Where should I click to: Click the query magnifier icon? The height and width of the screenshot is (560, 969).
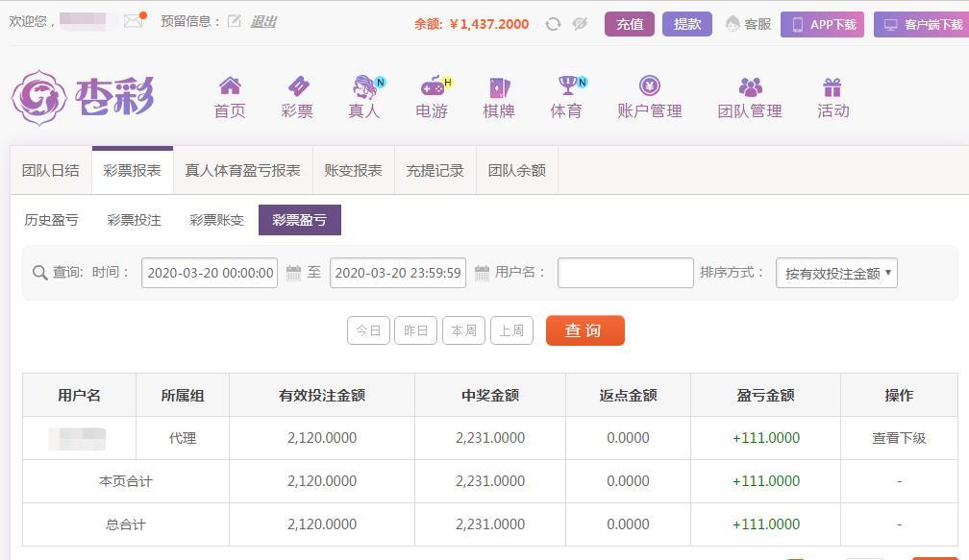[x=39, y=273]
